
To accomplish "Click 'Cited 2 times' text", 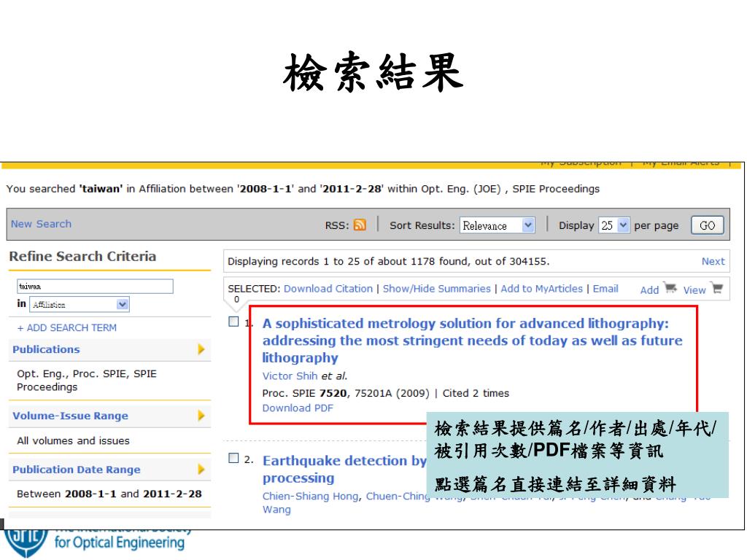I will click(476, 393).
